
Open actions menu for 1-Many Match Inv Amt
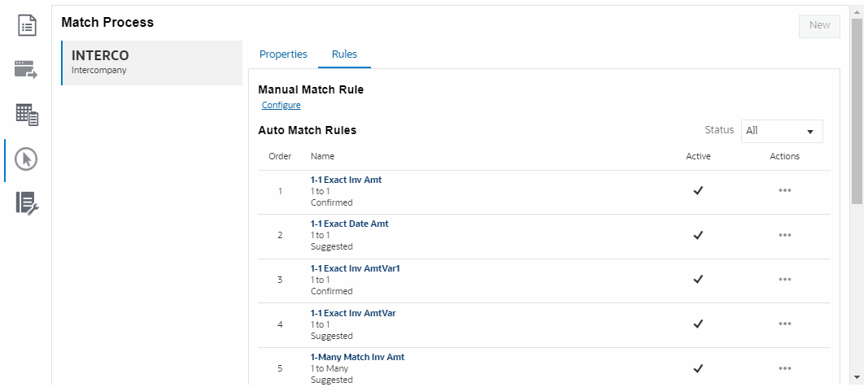(x=784, y=368)
